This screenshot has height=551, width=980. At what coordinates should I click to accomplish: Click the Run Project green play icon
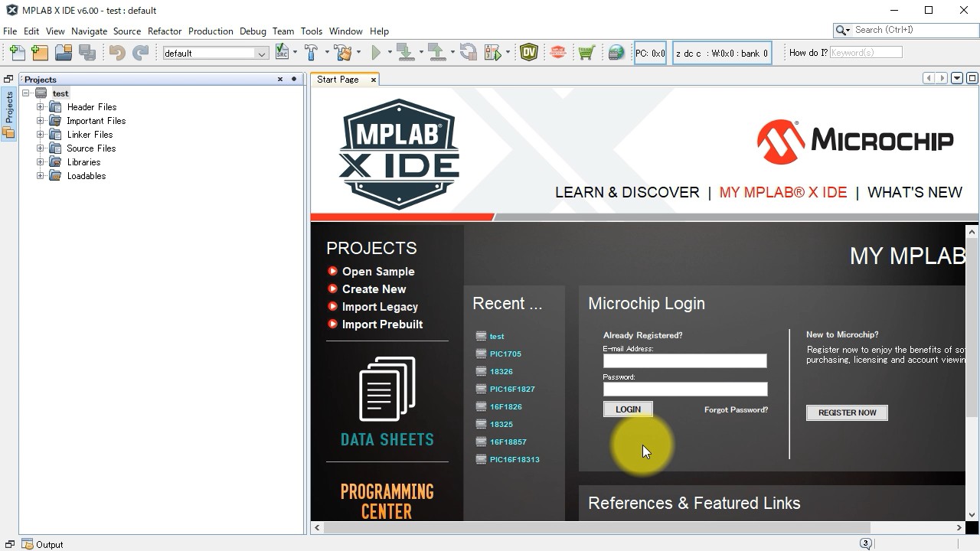tap(376, 53)
